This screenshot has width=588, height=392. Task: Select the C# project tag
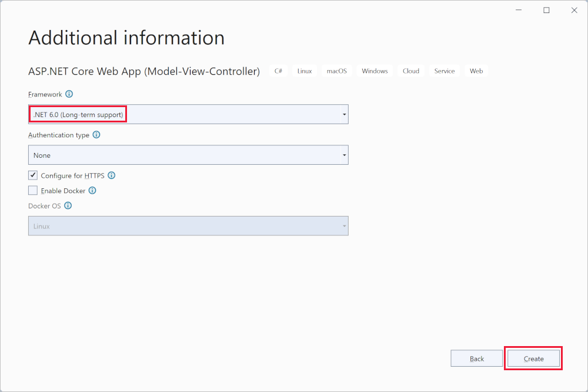[278, 71]
